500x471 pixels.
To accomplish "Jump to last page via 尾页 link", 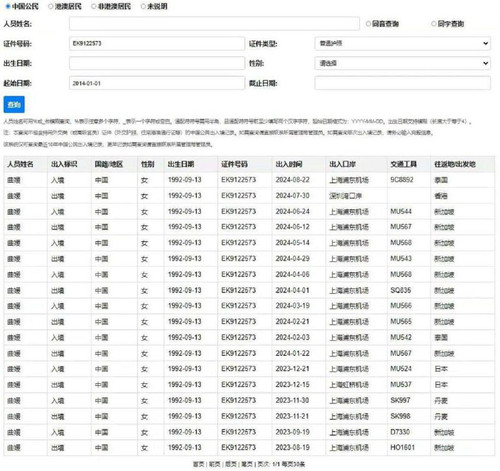I will (x=247, y=464).
